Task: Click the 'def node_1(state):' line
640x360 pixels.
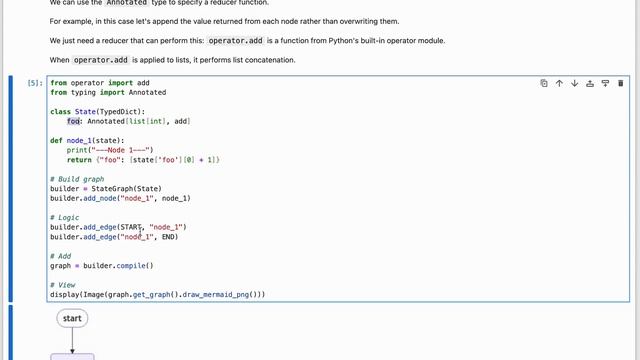Action: 87,140
